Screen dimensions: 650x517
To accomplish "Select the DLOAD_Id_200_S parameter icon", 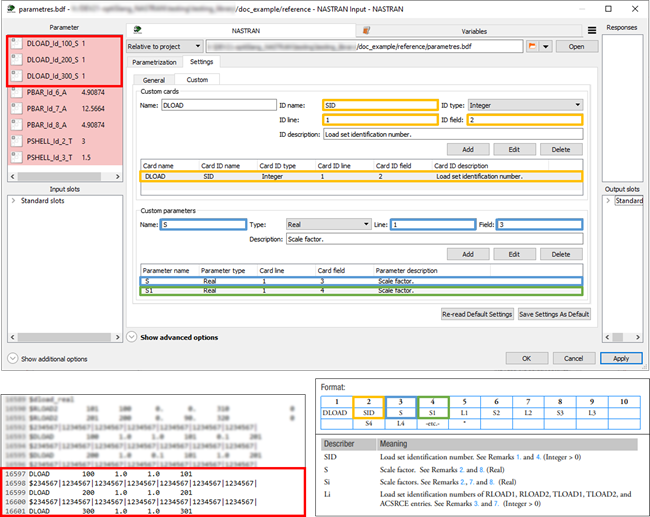I will (16, 59).
